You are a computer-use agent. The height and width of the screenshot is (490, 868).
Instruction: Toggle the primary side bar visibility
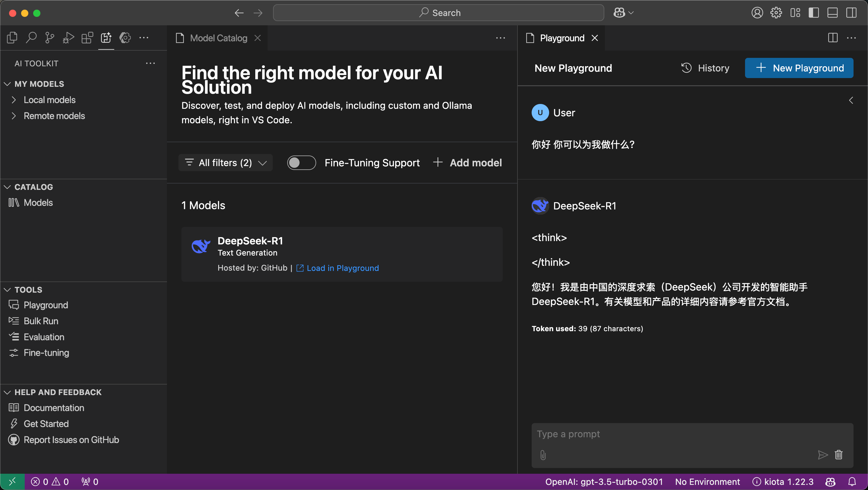click(x=814, y=13)
